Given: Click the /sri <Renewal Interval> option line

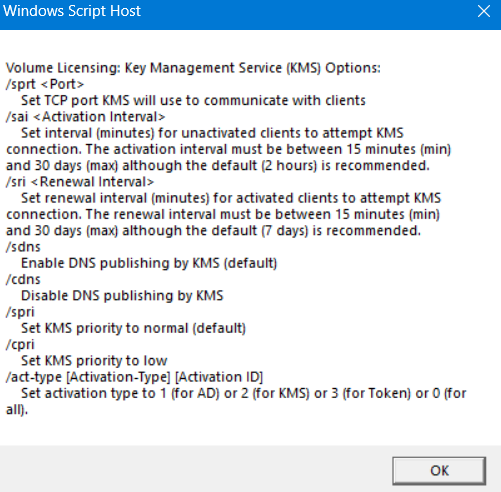Looking at the screenshot, I should 80,182.
